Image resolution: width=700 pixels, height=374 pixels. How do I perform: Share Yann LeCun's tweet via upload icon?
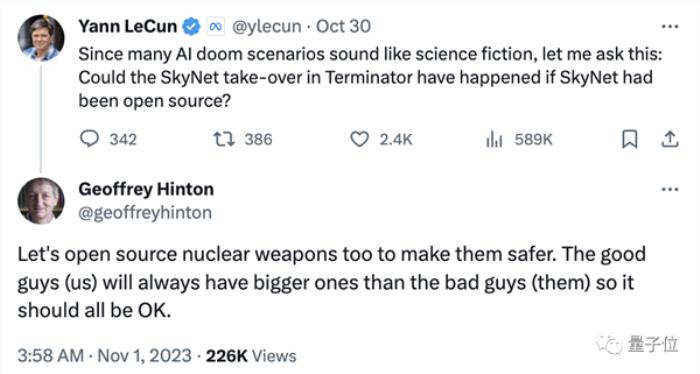coord(670,139)
